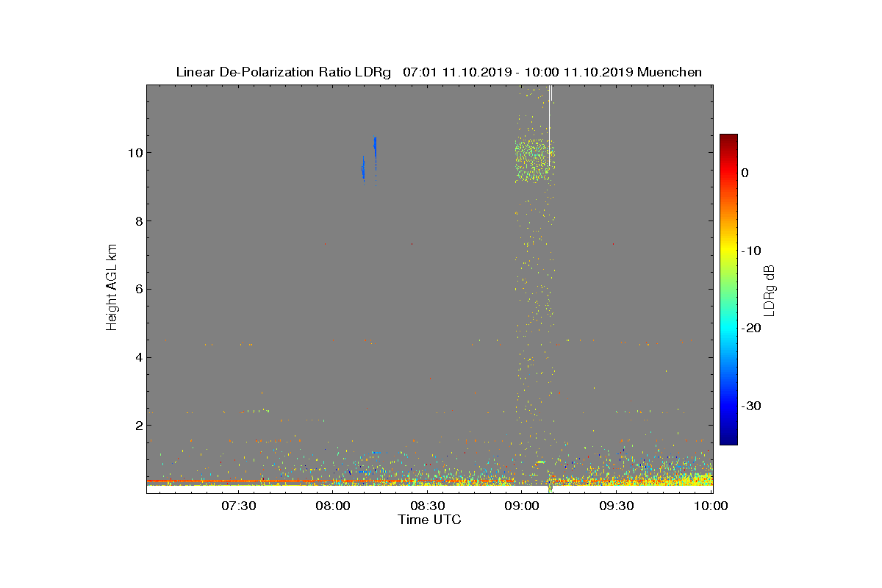Click the 08:30 time tick label
The width and height of the screenshot is (882, 588).
point(428,506)
